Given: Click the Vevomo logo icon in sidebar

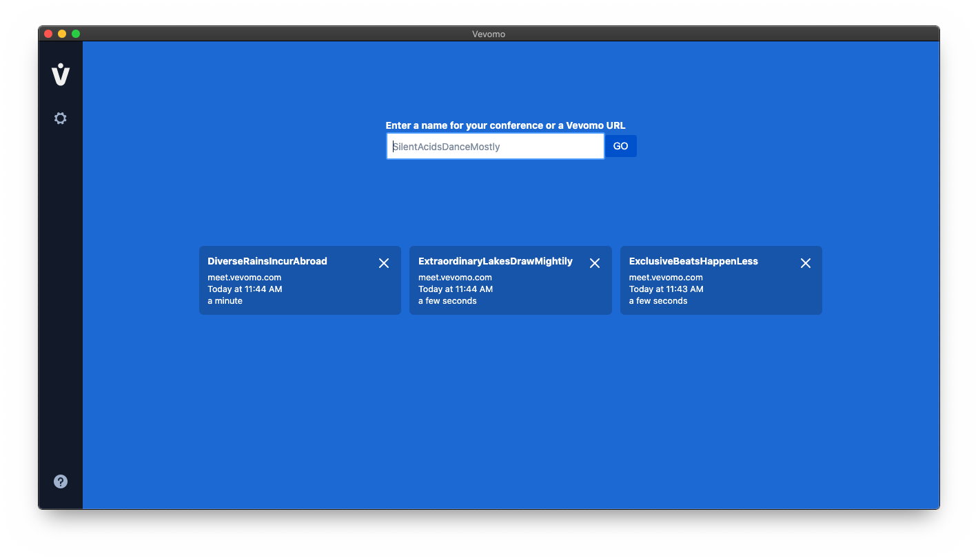Looking at the screenshot, I should pyautogui.click(x=61, y=74).
